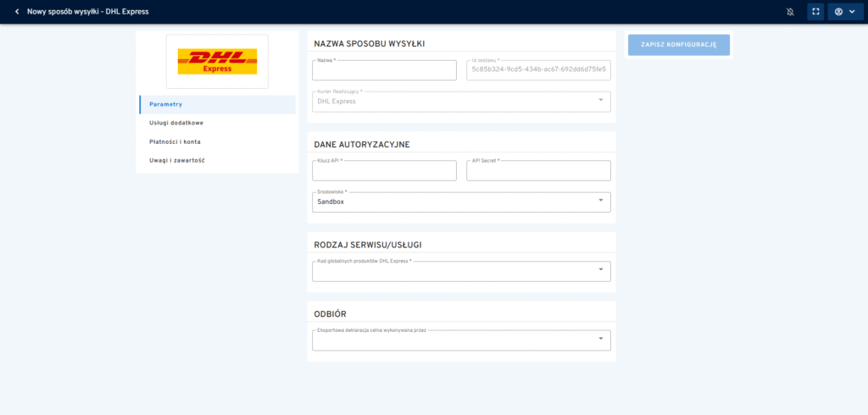Click the back arrow in the header

pyautogui.click(x=17, y=12)
